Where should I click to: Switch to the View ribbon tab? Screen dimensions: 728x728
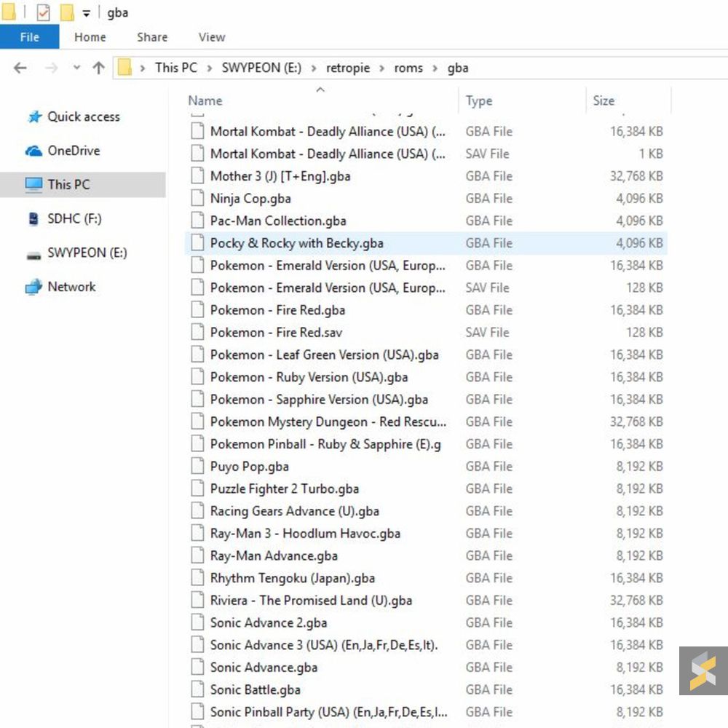pyautogui.click(x=212, y=37)
